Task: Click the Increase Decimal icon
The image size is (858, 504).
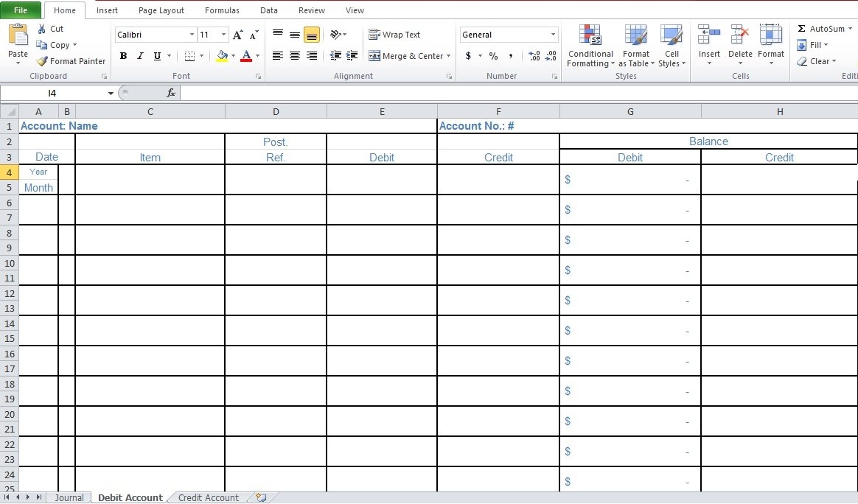Action: coord(533,55)
